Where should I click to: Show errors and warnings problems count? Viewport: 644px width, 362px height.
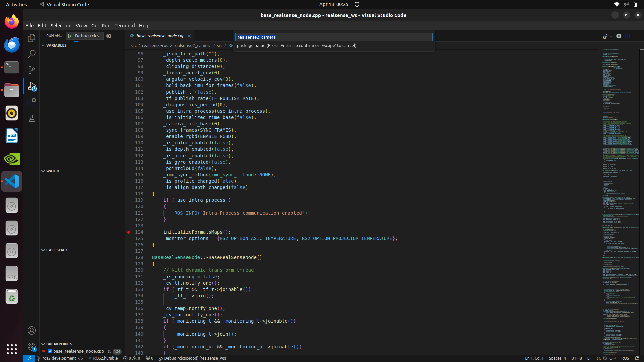coord(131,358)
